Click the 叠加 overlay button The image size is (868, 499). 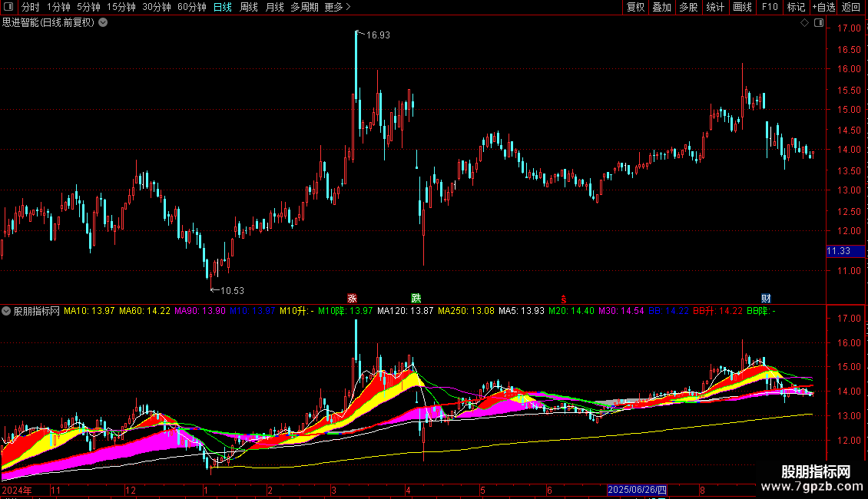click(661, 7)
